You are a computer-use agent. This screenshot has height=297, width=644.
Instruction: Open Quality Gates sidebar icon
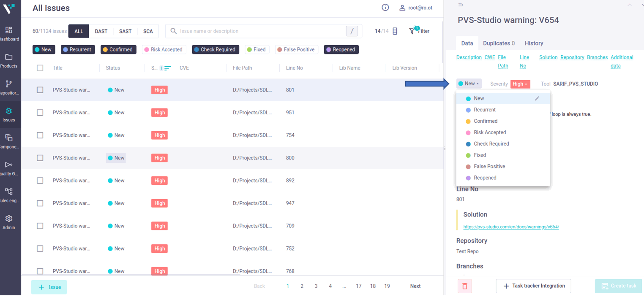coord(9,165)
